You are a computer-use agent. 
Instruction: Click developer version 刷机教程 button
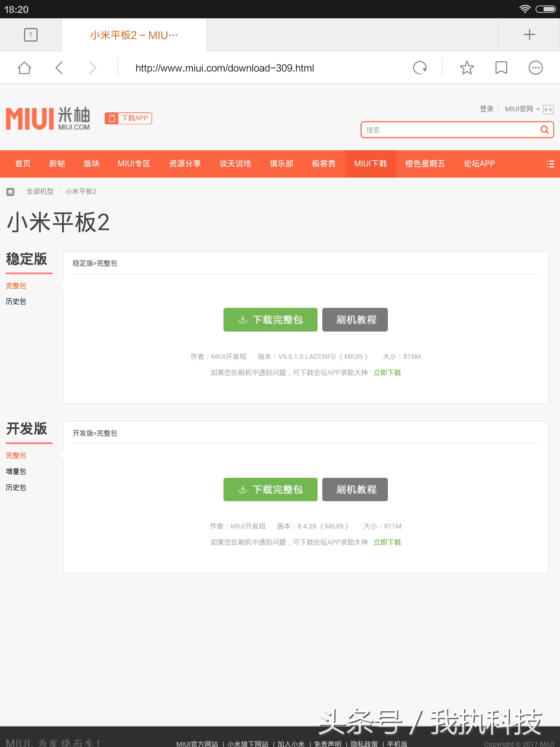(x=355, y=489)
